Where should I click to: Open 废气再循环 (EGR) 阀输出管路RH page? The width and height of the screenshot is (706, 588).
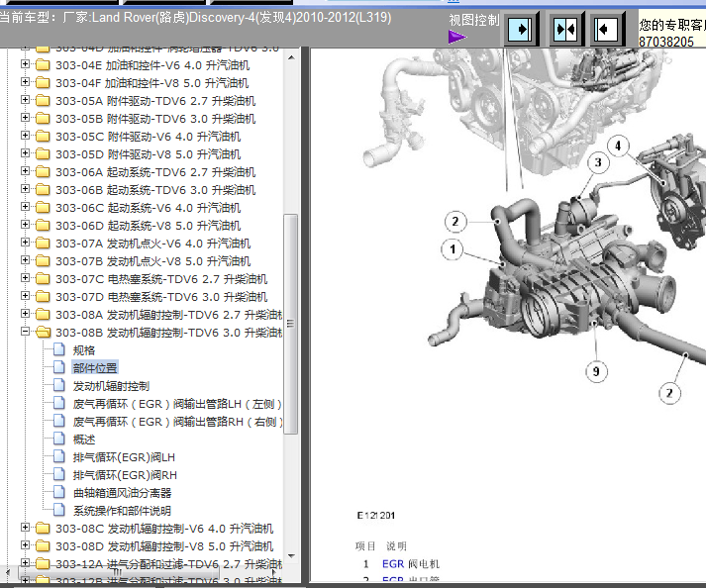tap(177, 422)
